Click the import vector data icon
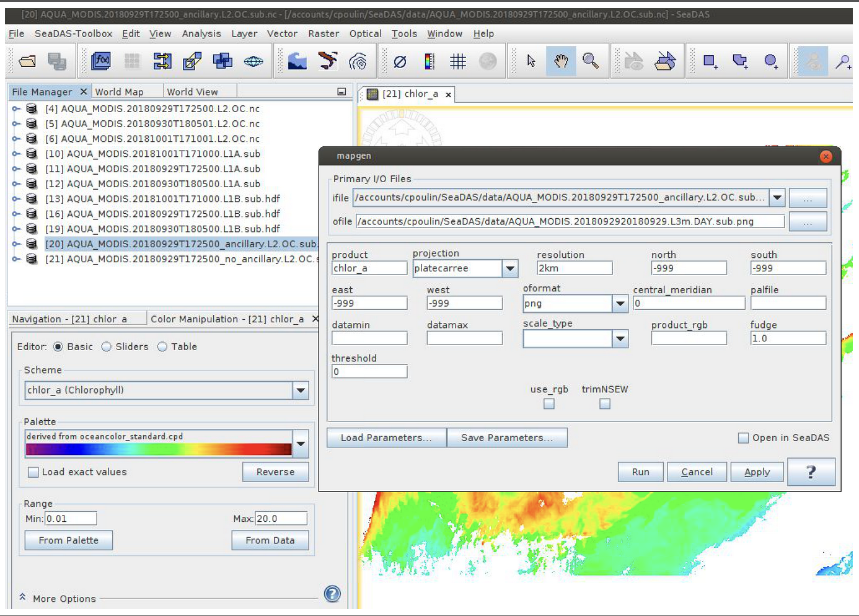Viewport: 859px width, 616px height. [x=633, y=61]
